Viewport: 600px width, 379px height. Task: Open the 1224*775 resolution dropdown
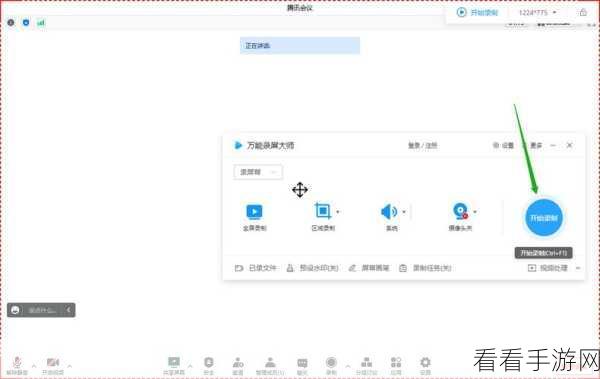(x=538, y=13)
